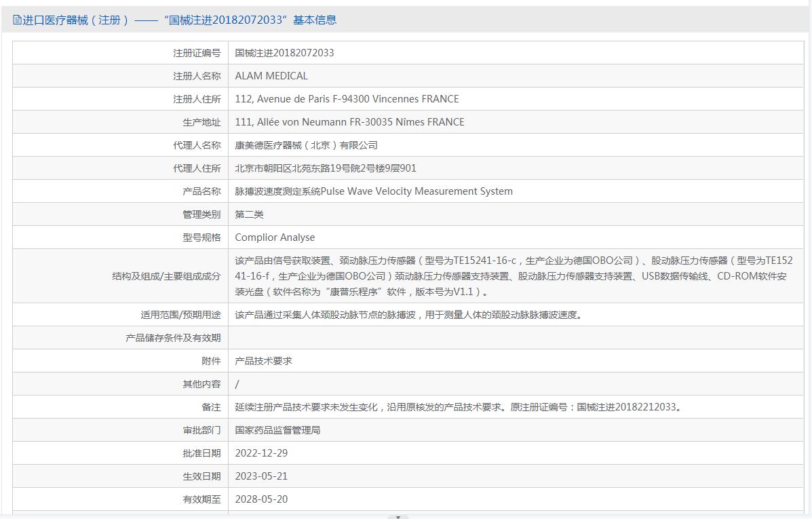Click the small down arrow at page bottom
The image size is (812, 519).
click(398, 516)
